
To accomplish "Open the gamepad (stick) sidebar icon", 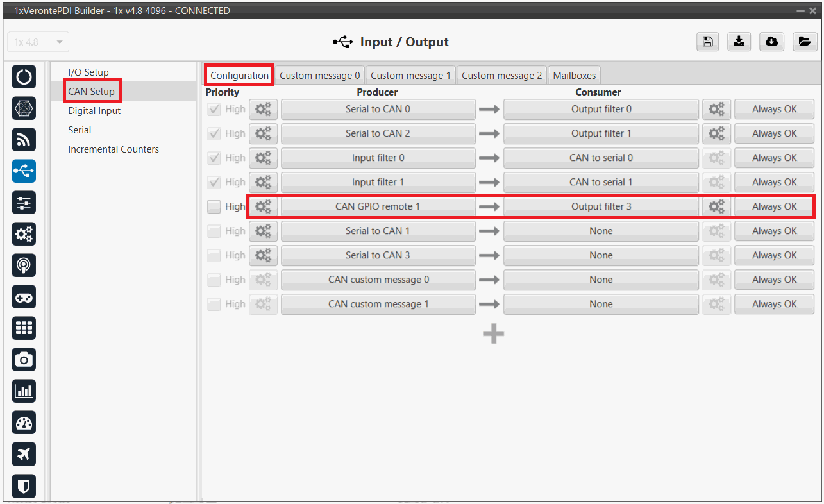I will pos(24,297).
